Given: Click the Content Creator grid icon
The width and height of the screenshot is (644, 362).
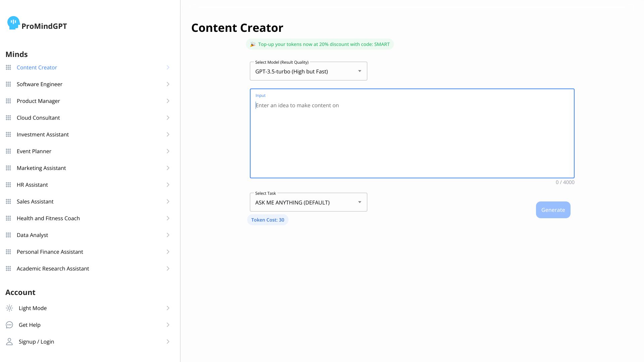Looking at the screenshot, I should click(9, 68).
